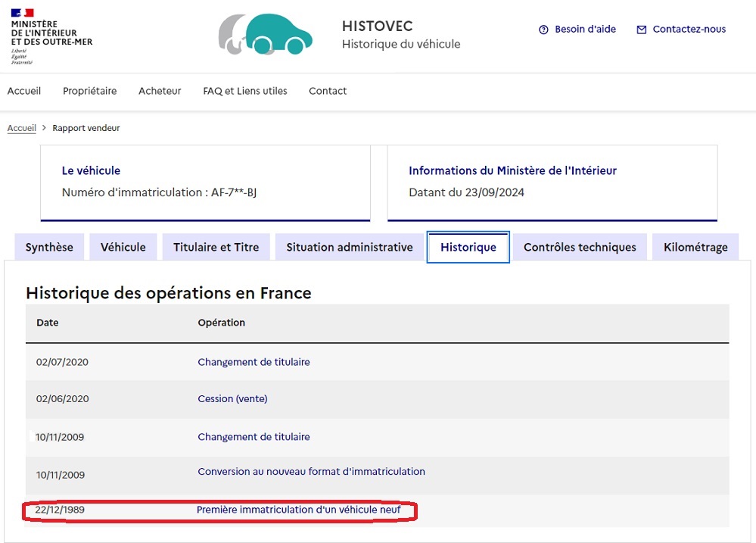Viewport: 756px width, 543px height.
Task: Click Changement de titulaire dated 10/11/2009
Action: tap(254, 437)
